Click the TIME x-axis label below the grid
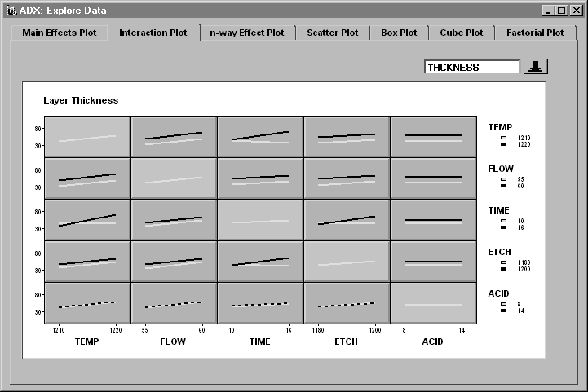Image resolution: width=588 pixels, height=392 pixels. tap(259, 341)
